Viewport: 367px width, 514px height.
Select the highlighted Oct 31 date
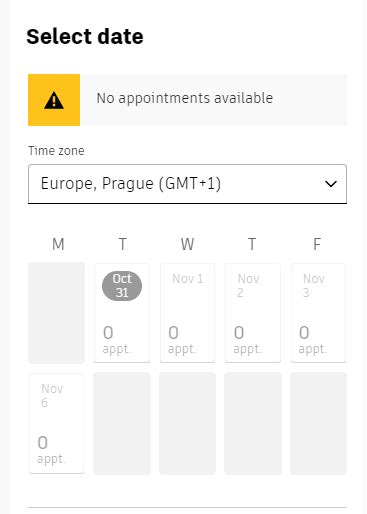point(122,313)
